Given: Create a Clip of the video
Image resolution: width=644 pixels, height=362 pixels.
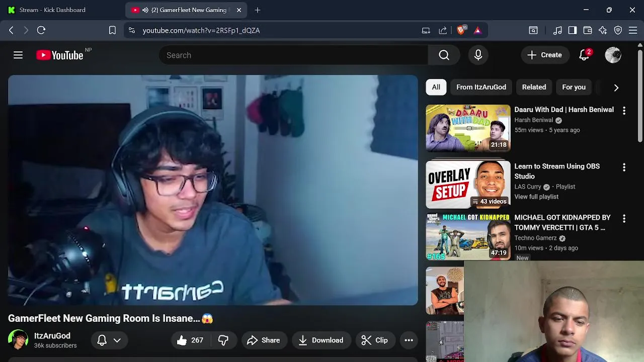Looking at the screenshot, I should click(x=375, y=340).
